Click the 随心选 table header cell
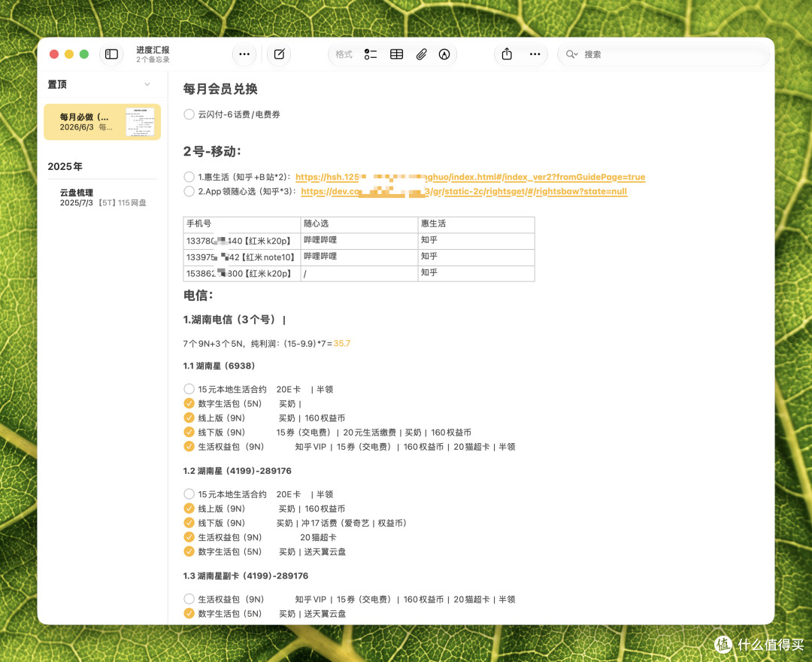The image size is (812, 662). click(359, 223)
